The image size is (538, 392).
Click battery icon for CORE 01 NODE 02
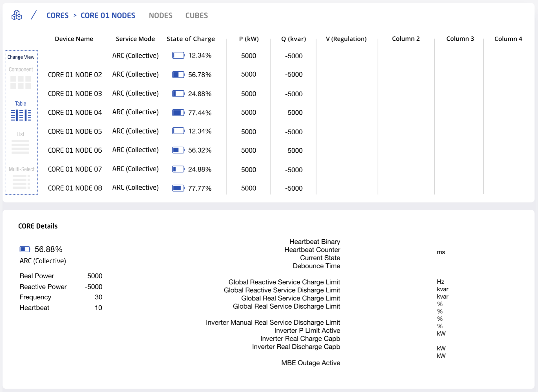(178, 75)
